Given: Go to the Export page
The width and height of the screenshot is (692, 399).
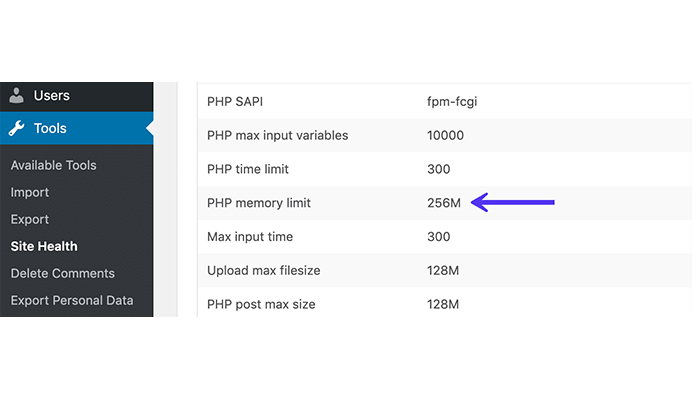Looking at the screenshot, I should 30,219.
